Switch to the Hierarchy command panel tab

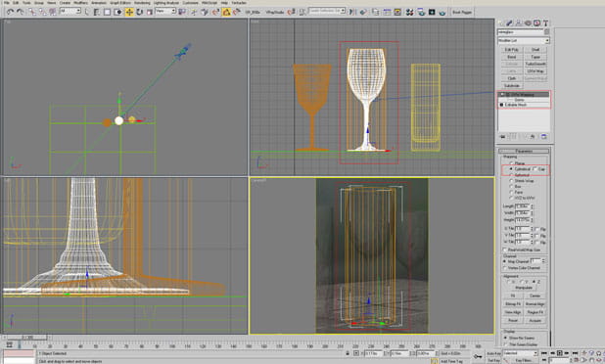pyautogui.click(x=518, y=23)
